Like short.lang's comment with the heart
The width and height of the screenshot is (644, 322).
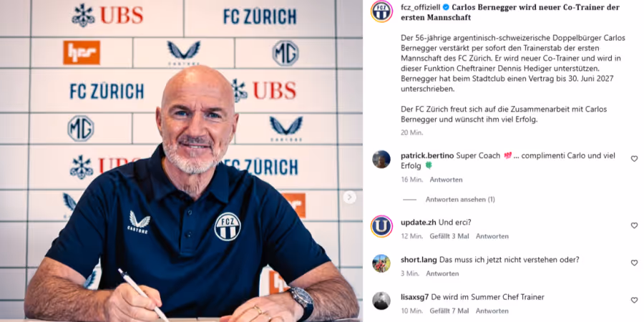(x=634, y=263)
